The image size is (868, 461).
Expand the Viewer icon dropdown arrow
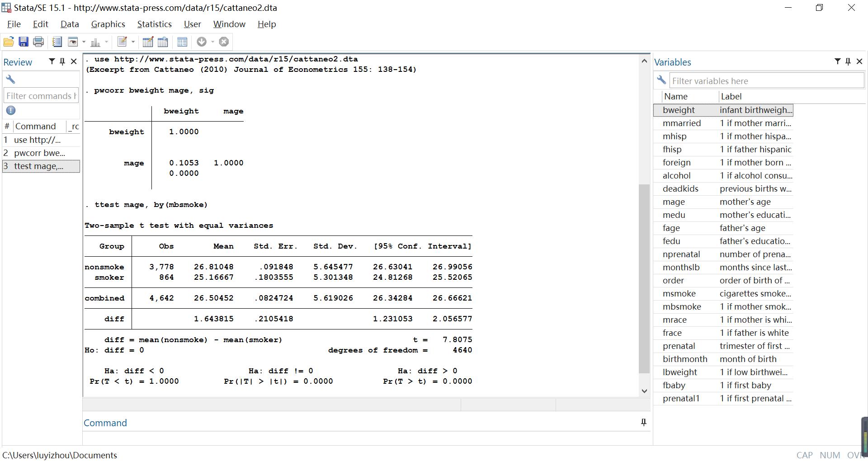click(84, 42)
